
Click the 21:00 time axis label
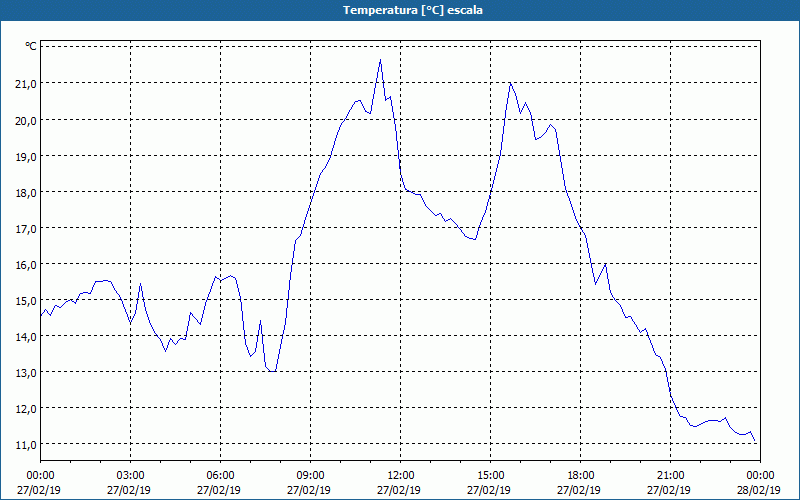tap(670, 476)
